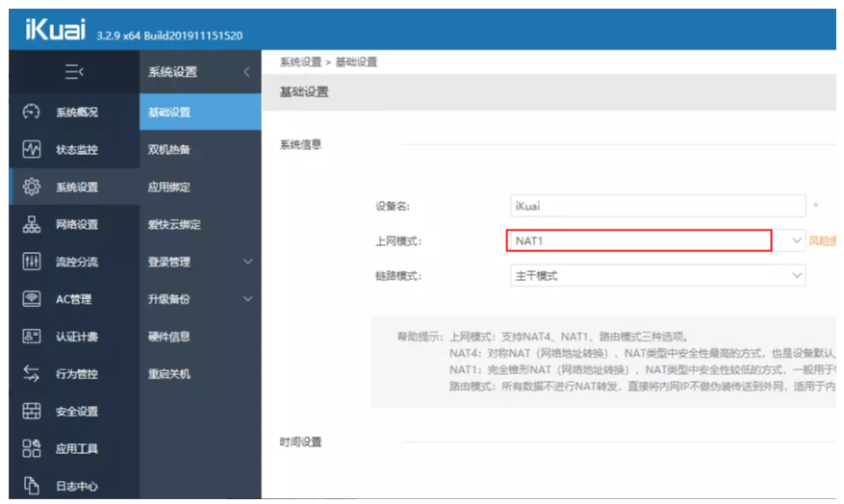Click the AC管理 monitor icon

[x=31, y=298]
